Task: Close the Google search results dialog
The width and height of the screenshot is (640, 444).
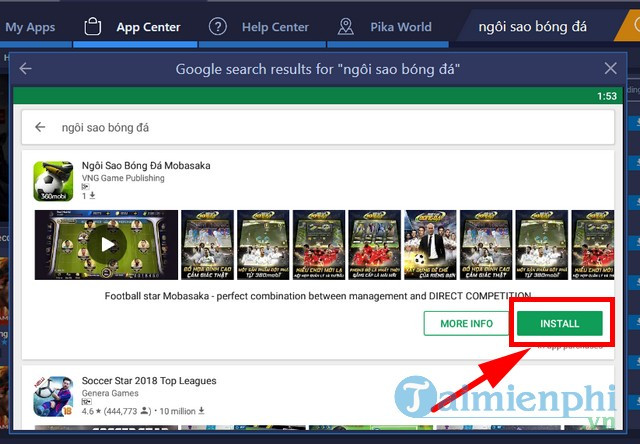Action: [x=611, y=69]
